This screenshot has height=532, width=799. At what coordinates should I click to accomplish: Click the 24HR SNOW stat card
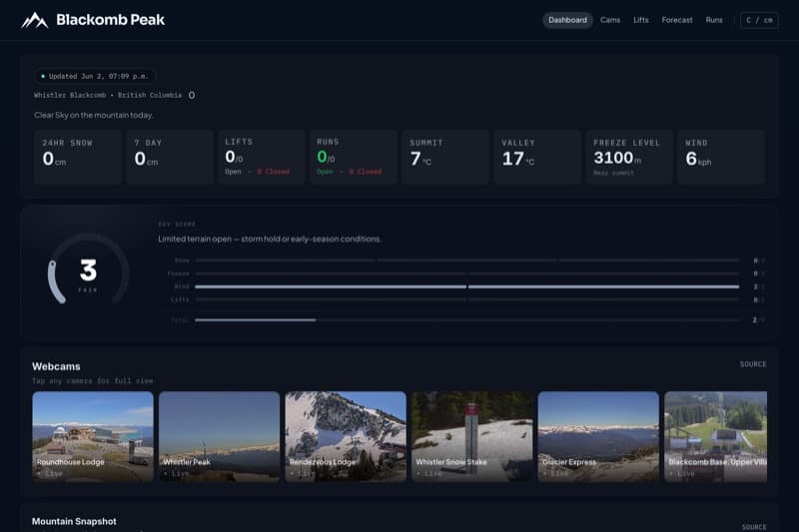(x=78, y=157)
